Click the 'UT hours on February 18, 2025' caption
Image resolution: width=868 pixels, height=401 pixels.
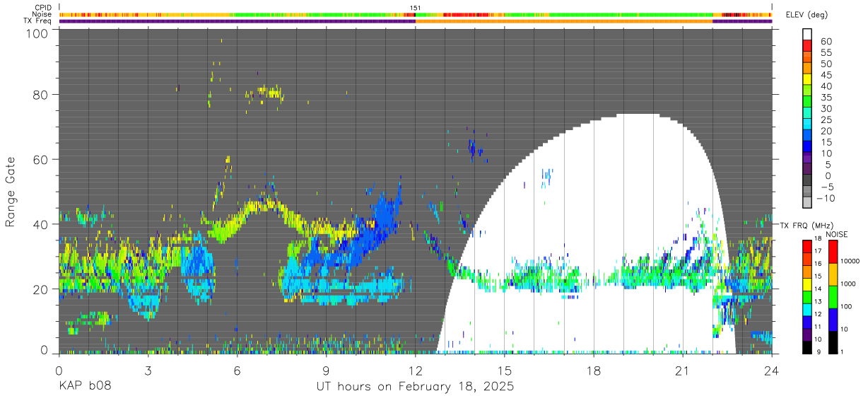[416, 387]
